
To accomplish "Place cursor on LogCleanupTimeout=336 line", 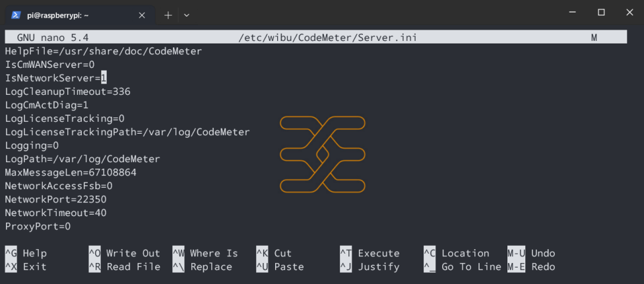I will (x=68, y=92).
